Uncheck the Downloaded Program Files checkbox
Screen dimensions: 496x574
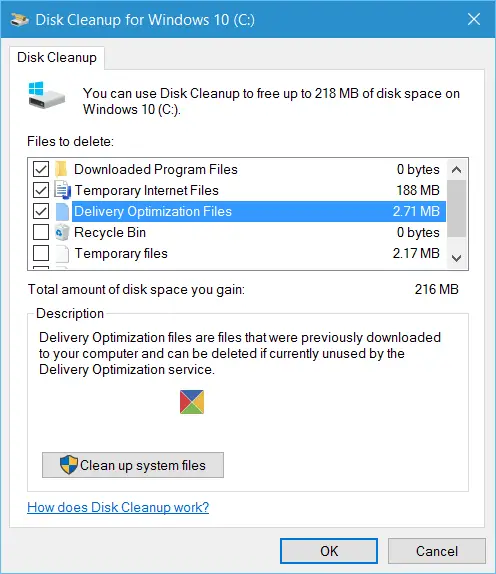41,169
